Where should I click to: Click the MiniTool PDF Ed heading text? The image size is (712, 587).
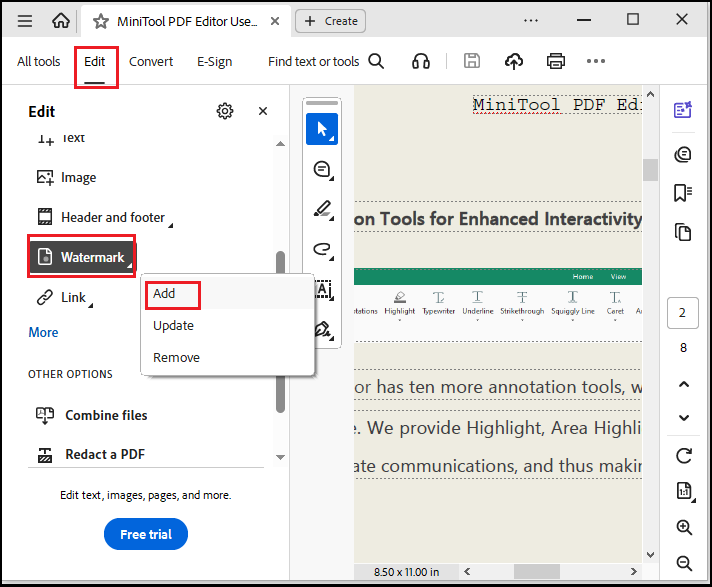click(x=557, y=105)
